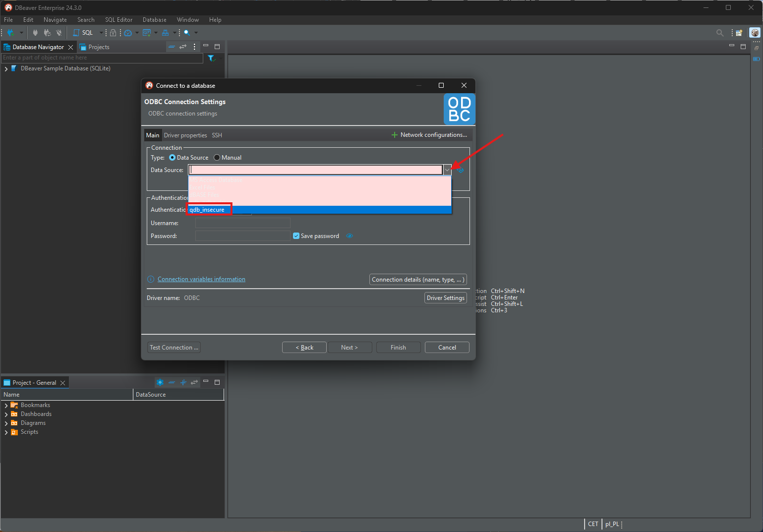The height and width of the screenshot is (532, 763).
Task: Open Database Navigator view menu (three dots)
Action: tap(194, 47)
